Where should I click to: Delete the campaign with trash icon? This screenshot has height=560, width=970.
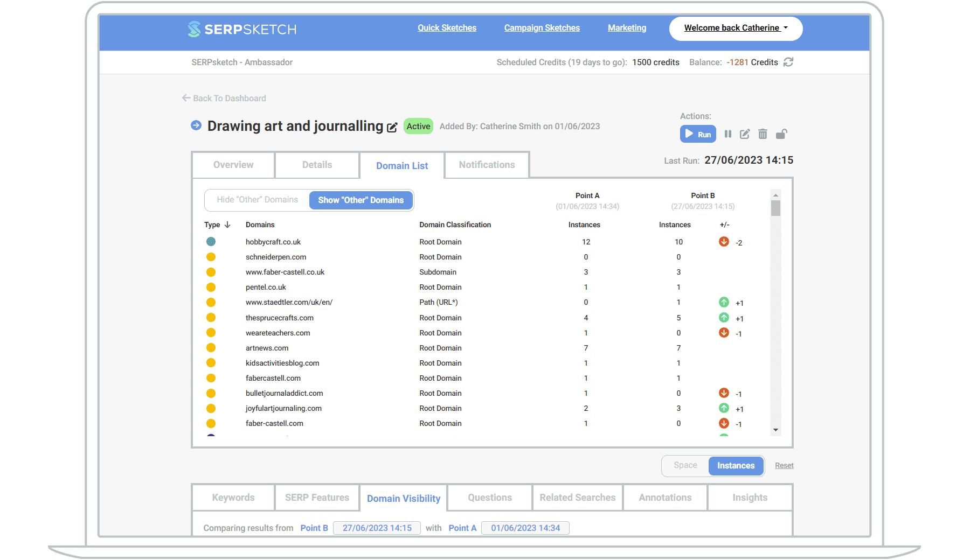[763, 134]
